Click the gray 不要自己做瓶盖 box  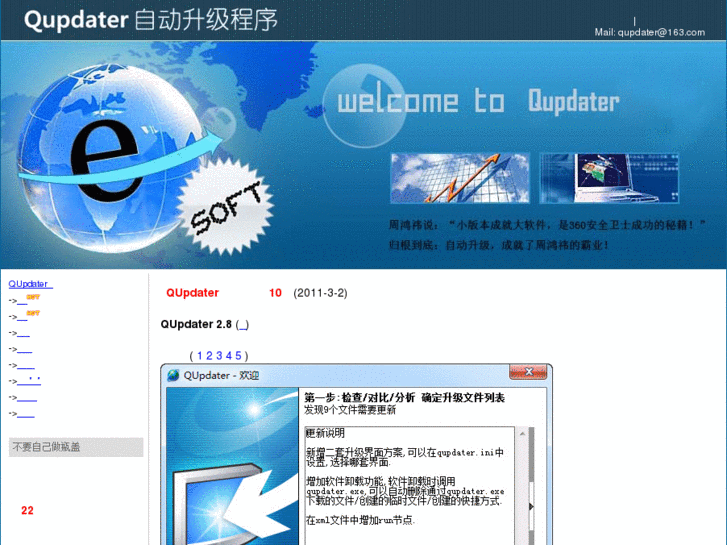[76, 447]
